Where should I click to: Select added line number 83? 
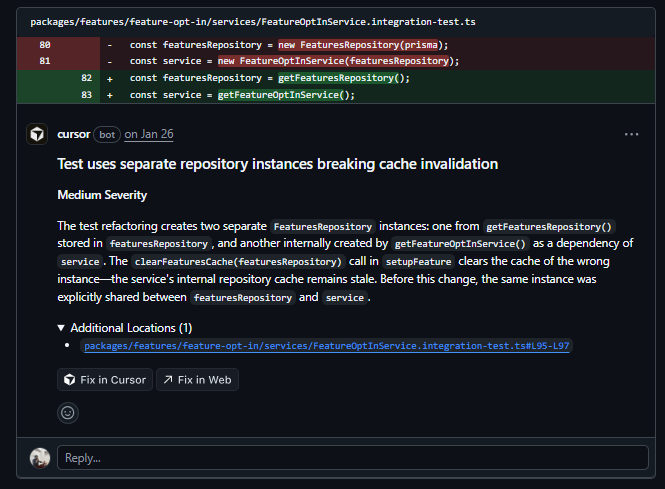[87, 95]
